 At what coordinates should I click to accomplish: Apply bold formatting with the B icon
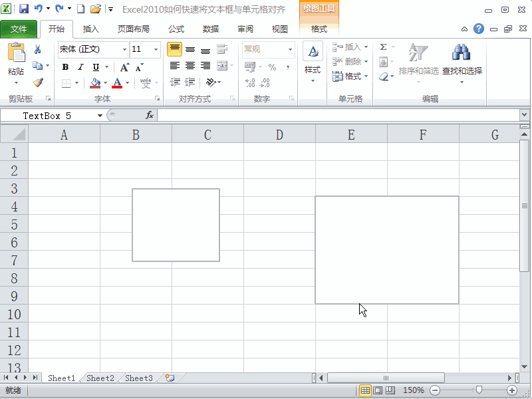(x=65, y=67)
